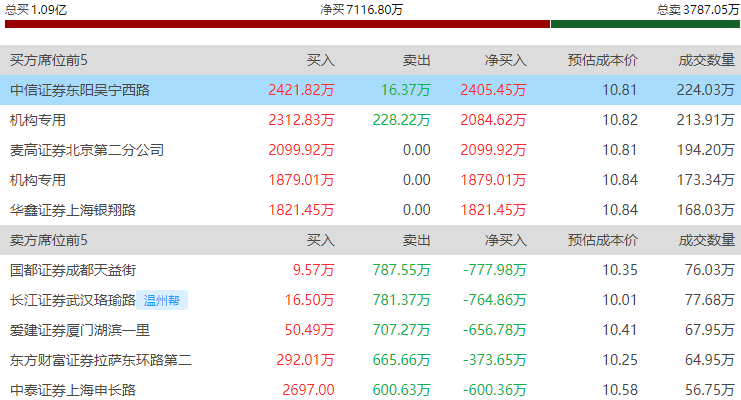Click 净买入 column header in seller table
Screen dimensions: 741x400
(505, 240)
